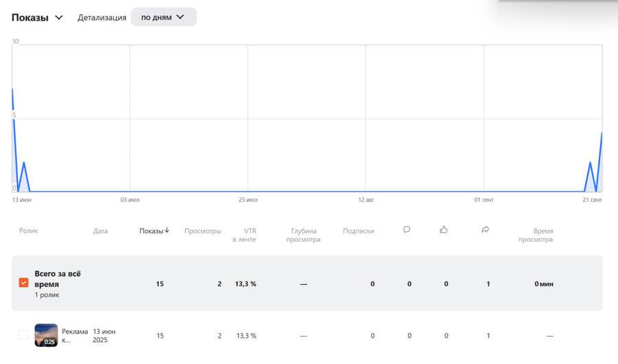Click the 13 июн spike on chart
This screenshot has width=618, height=364.
(x=12, y=89)
